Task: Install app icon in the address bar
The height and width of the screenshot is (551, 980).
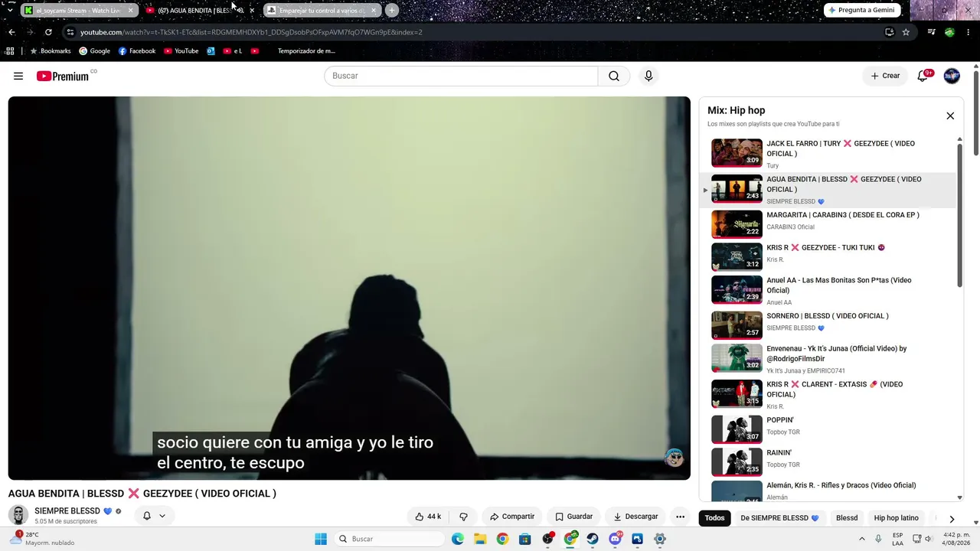Action: 889,32
